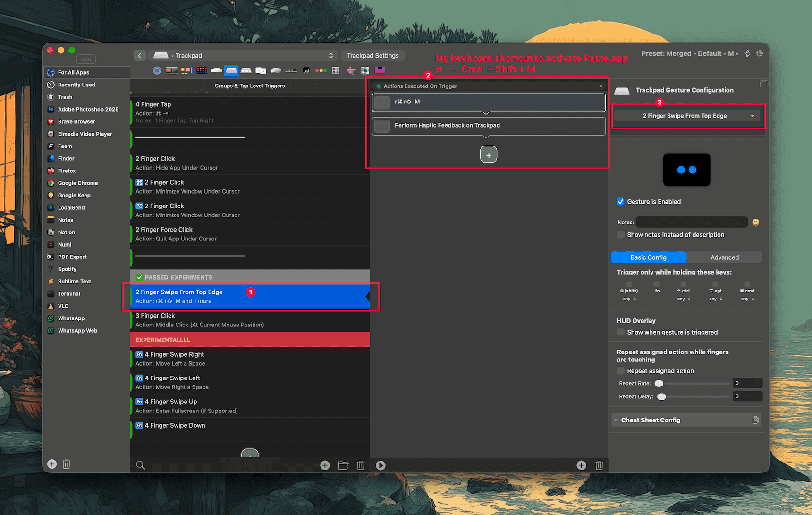The image size is (812, 515).
Task: Open the Trackpad device selector dropdown
Action: pos(242,55)
